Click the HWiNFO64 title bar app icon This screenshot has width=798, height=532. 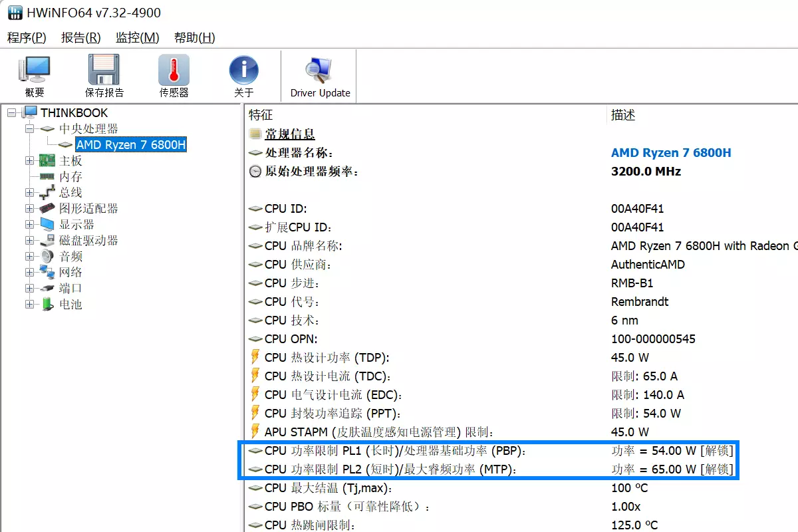point(15,13)
